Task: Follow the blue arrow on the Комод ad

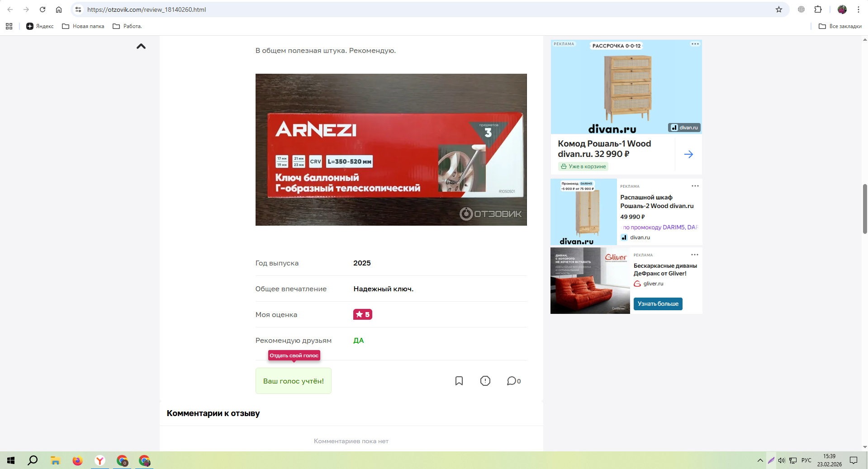Action: tap(688, 154)
